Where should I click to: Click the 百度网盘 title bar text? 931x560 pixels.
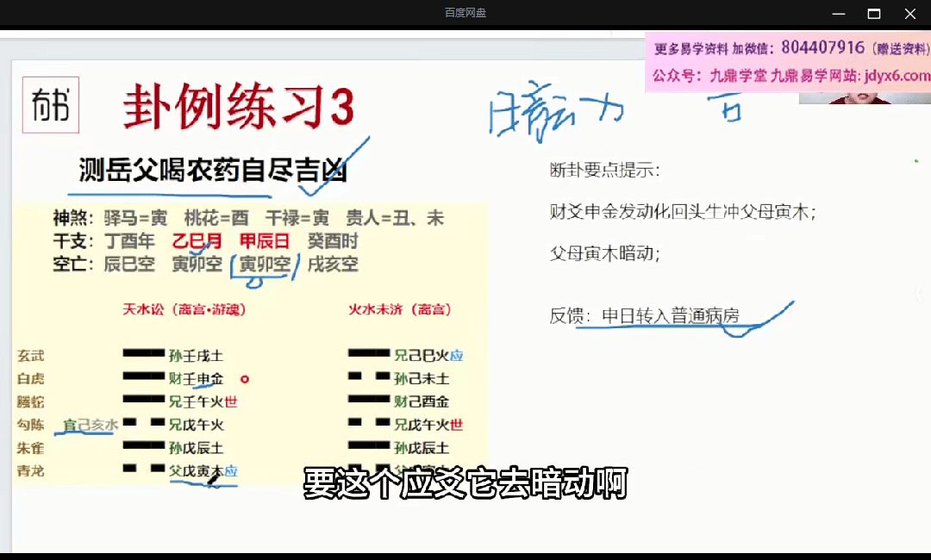click(465, 13)
